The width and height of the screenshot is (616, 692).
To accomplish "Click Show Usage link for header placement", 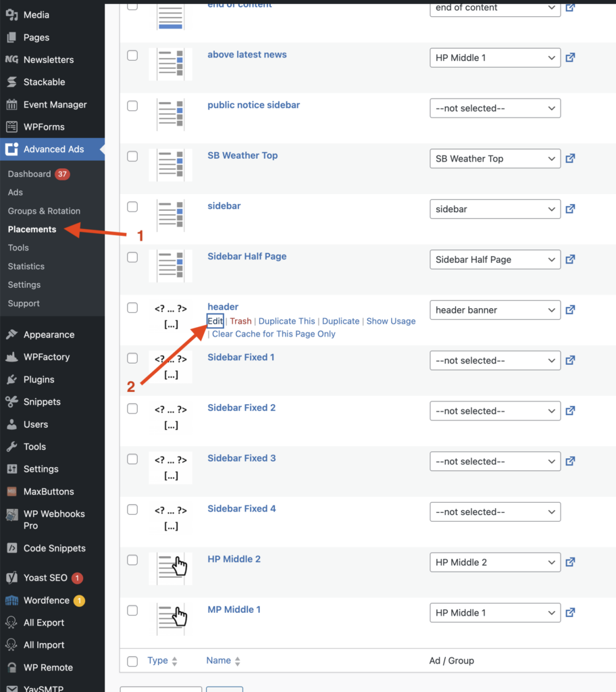I will 390,321.
